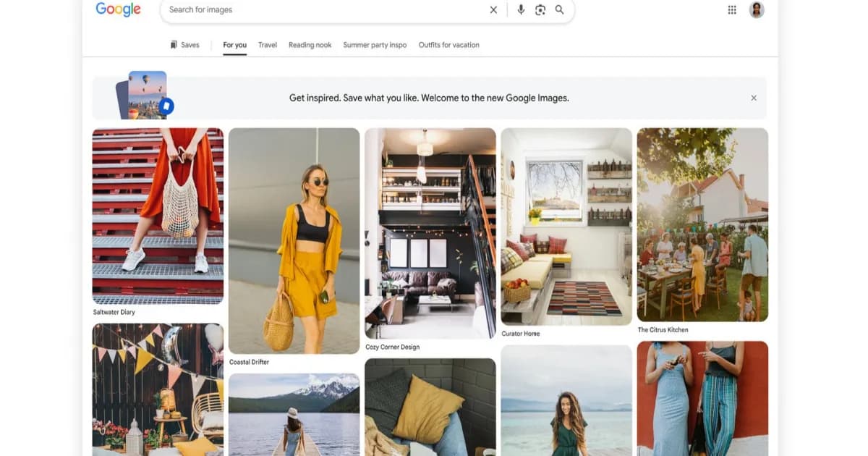Image resolution: width=868 pixels, height=456 pixels.
Task: Open the Reading nook tab
Action: tap(310, 45)
